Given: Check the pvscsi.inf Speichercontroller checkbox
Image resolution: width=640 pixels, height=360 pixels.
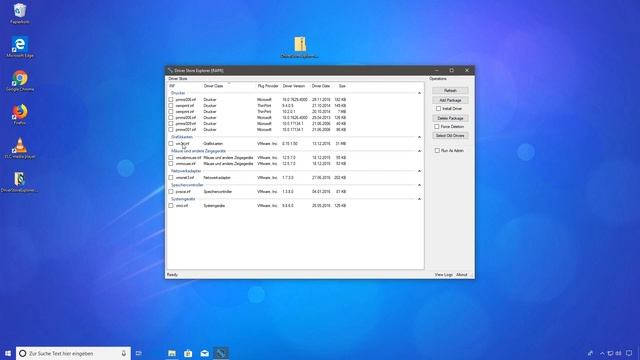Looking at the screenshot, I should (171, 191).
